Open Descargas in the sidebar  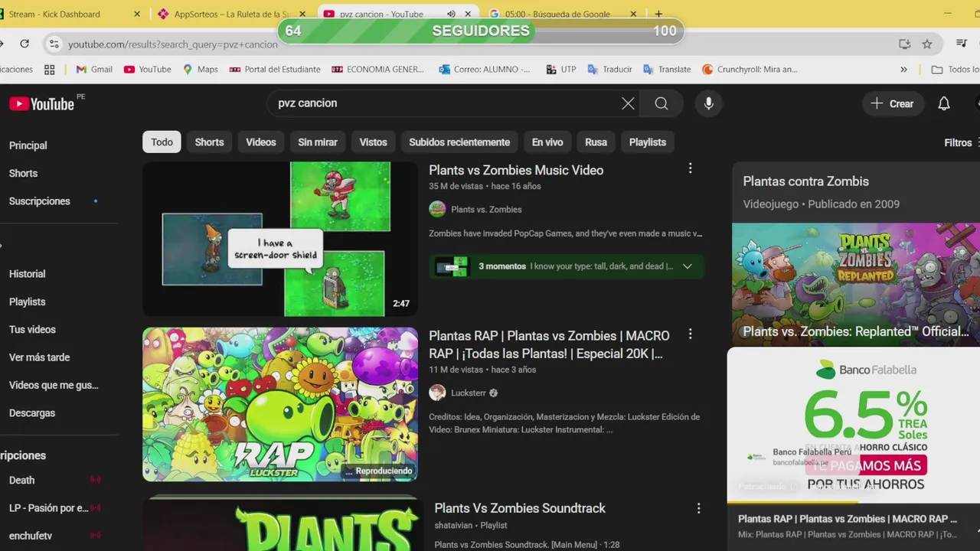pyautogui.click(x=32, y=413)
